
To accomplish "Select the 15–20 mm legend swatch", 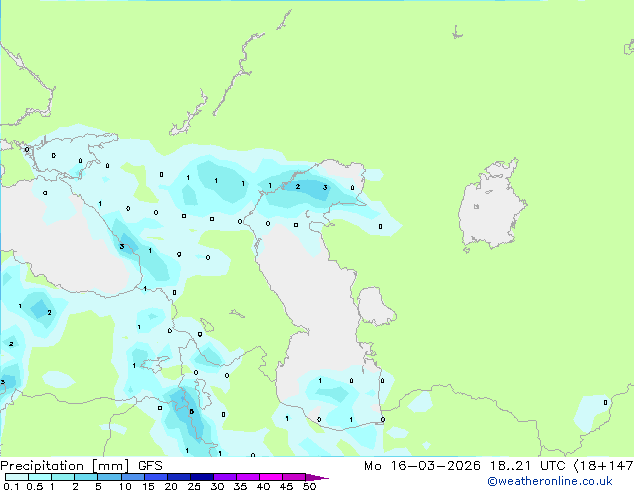I will coord(155,477).
